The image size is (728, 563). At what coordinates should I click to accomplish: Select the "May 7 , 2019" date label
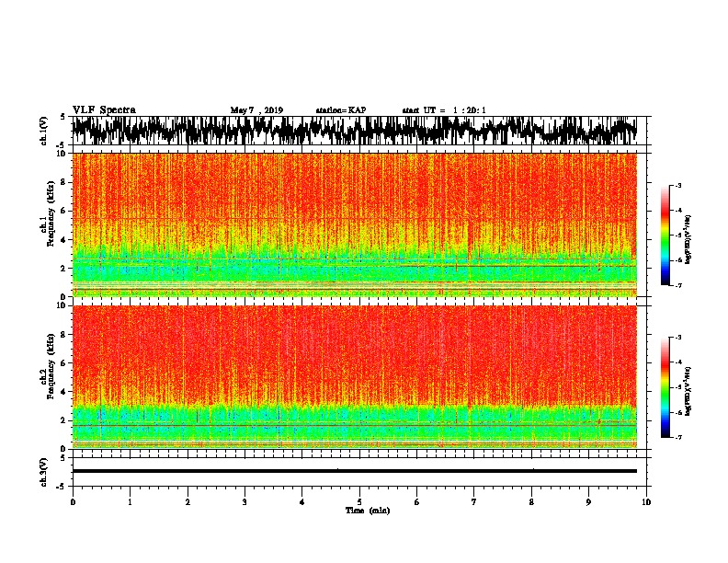pos(256,110)
